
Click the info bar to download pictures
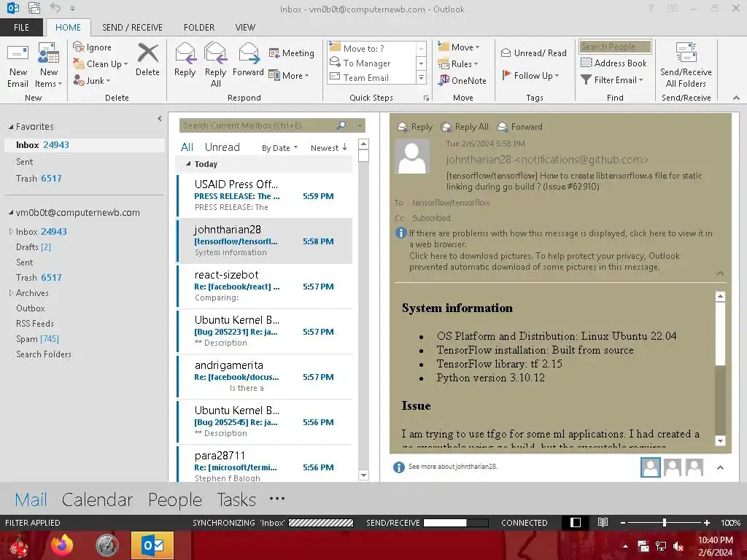(x=544, y=262)
